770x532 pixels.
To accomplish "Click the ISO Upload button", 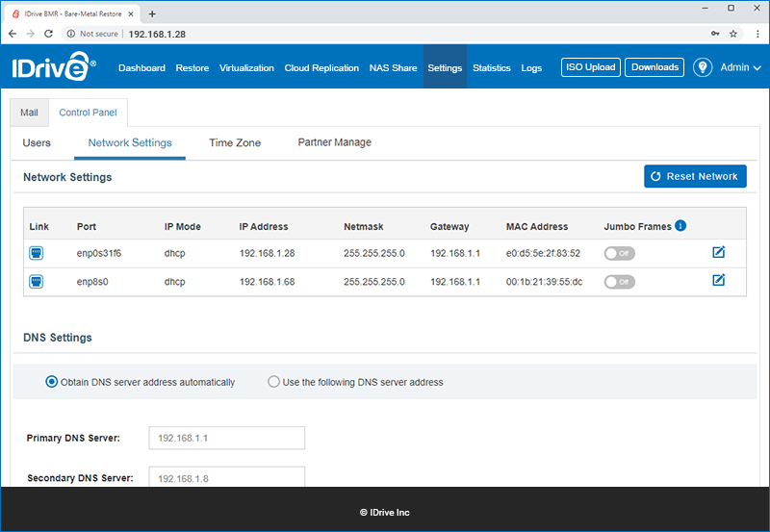I will point(591,67).
